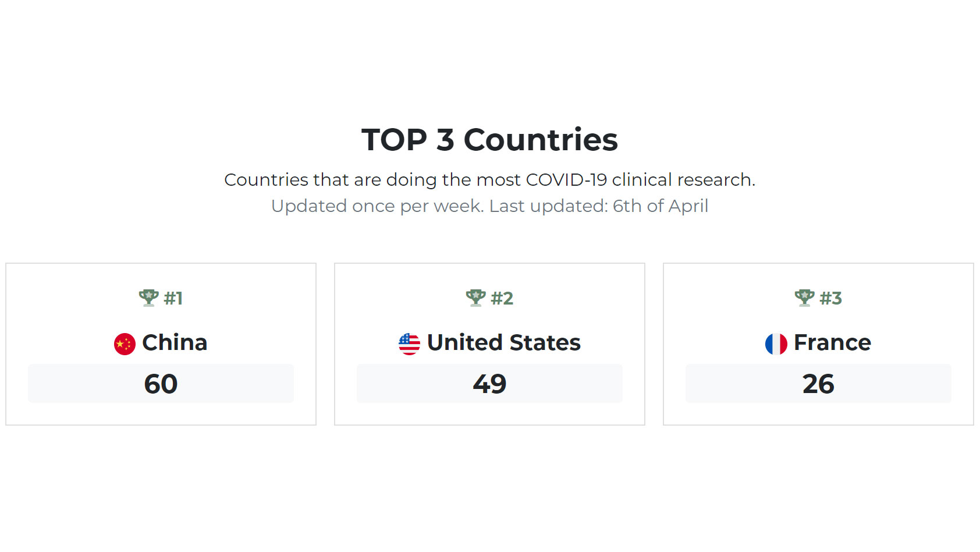
Task: Click the China flag icon
Action: coord(125,344)
